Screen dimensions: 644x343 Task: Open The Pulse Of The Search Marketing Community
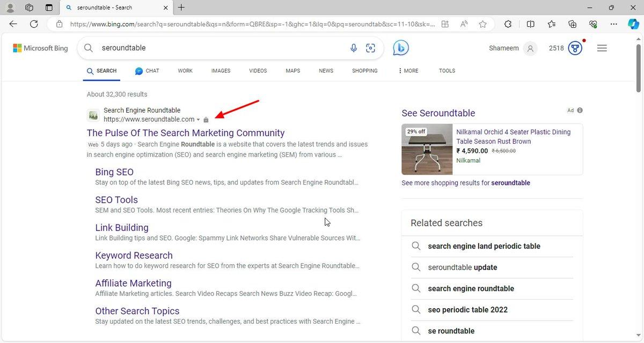186,133
